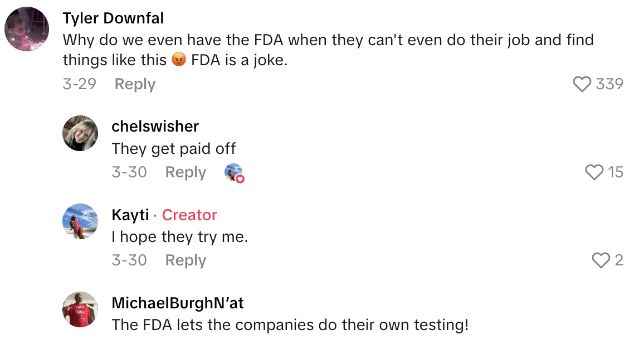
Task: Select the "I hope they try me." comment
Action: click(x=179, y=237)
